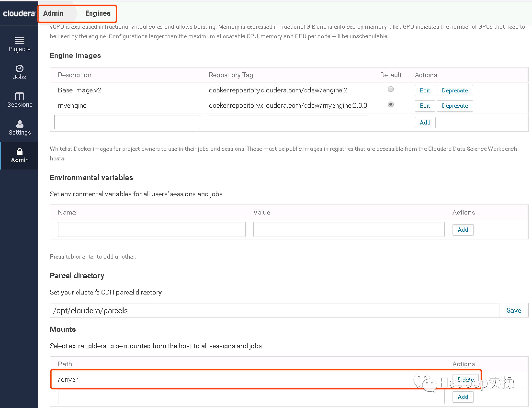Image resolution: width=532 pixels, height=408 pixels.
Task: Select the myengine repository tag text
Action: 288,106
